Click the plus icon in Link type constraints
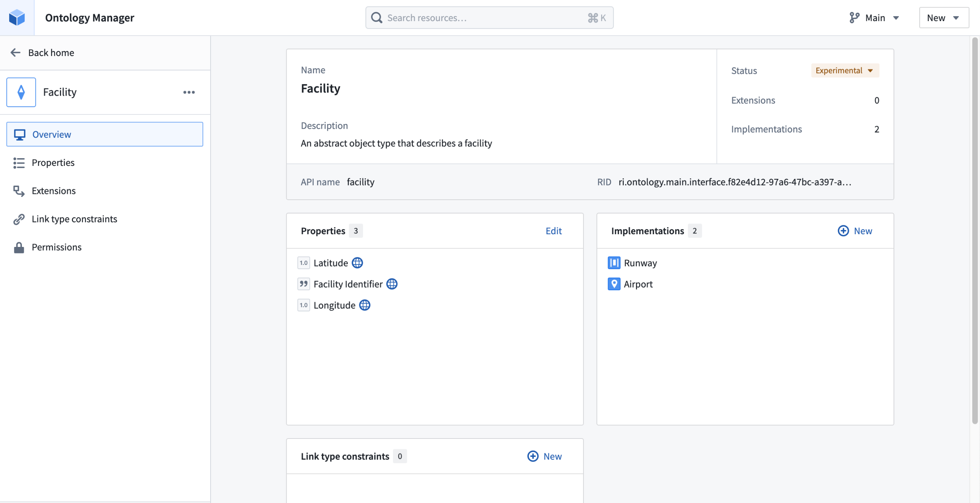Viewport: 980px width, 503px height. [x=533, y=456]
